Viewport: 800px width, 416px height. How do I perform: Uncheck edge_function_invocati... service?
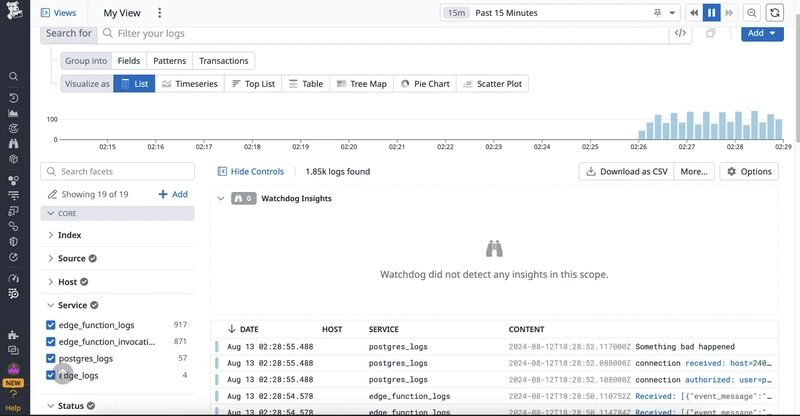51,341
